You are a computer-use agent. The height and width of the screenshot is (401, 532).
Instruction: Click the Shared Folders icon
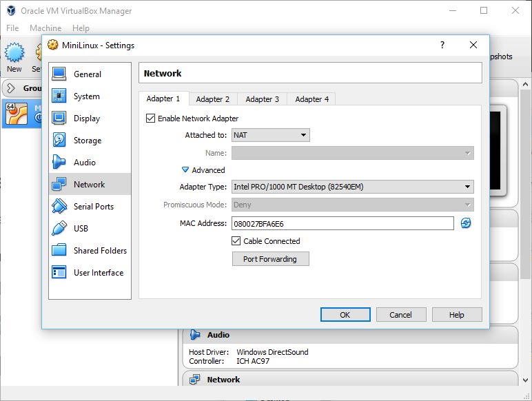(59, 251)
